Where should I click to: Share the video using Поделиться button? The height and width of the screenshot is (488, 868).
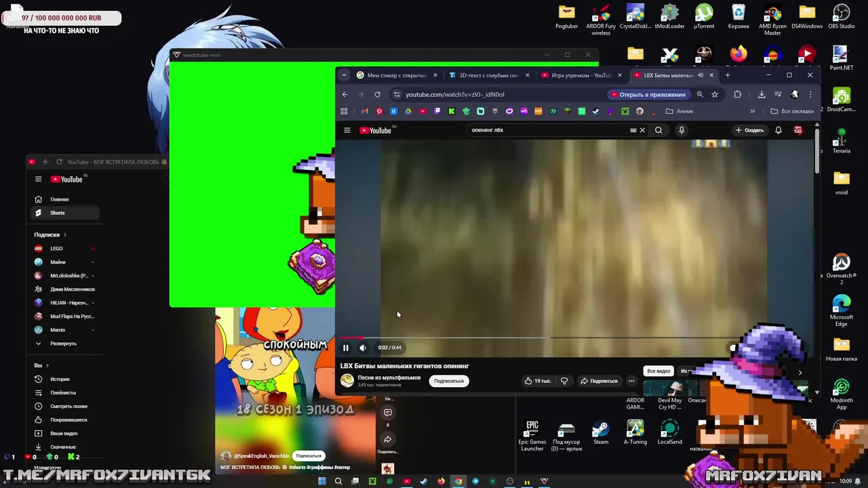tap(598, 381)
